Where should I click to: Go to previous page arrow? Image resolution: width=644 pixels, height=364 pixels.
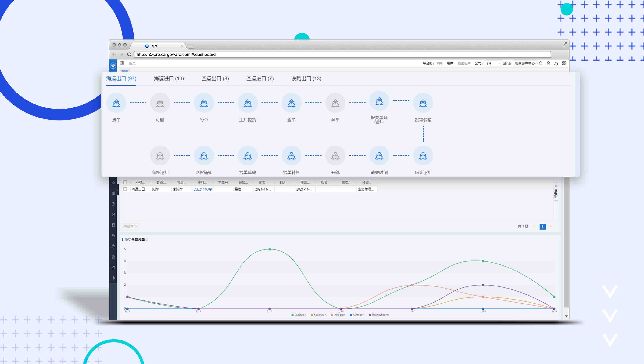534,226
